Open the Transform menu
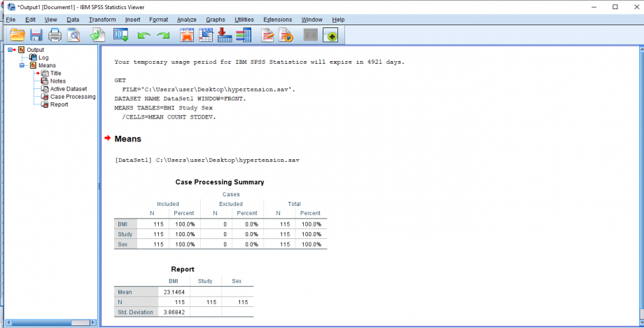This screenshot has height=328, width=644. pos(102,19)
